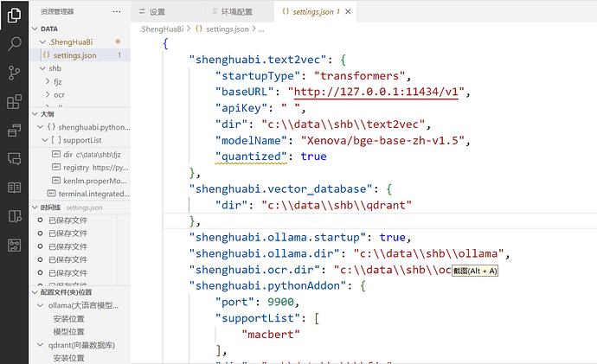Screen dimensions: 597x364
Task: Select the dir c:\data\shb\fjz outline item
Action: [80, 155]
